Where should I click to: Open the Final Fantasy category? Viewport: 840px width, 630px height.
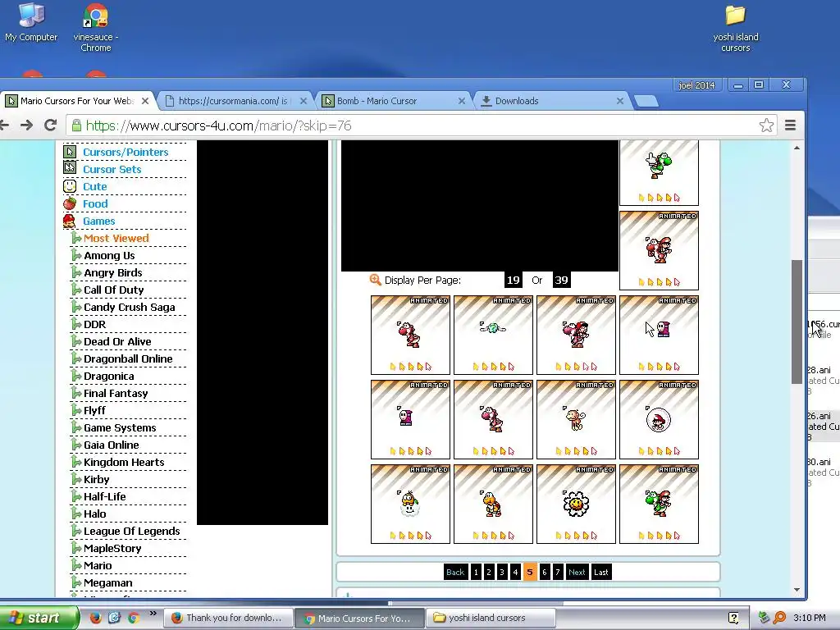(x=116, y=393)
